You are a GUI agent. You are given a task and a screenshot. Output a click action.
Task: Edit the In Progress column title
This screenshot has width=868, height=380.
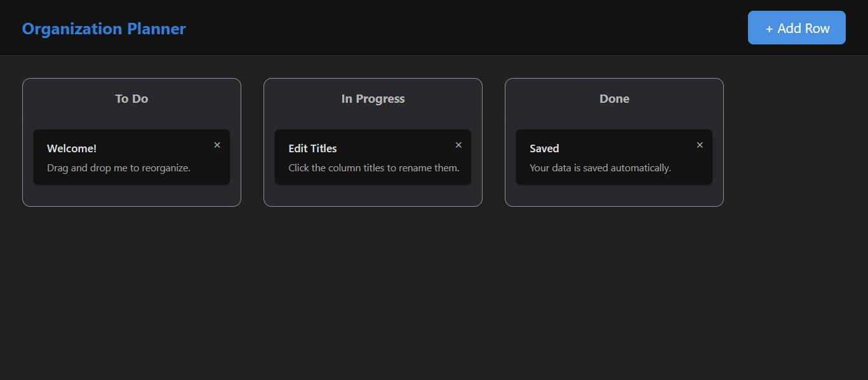pyautogui.click(x=373, y=99)
